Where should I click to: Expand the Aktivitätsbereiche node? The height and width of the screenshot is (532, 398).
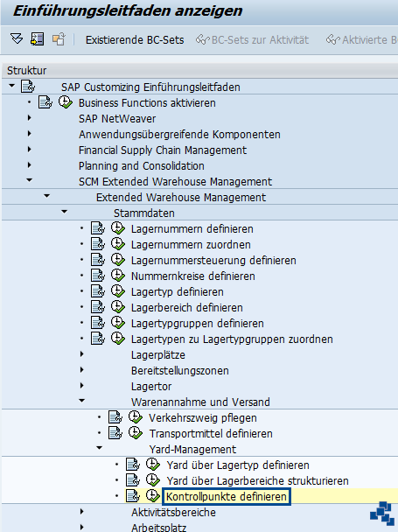[81, 512]
